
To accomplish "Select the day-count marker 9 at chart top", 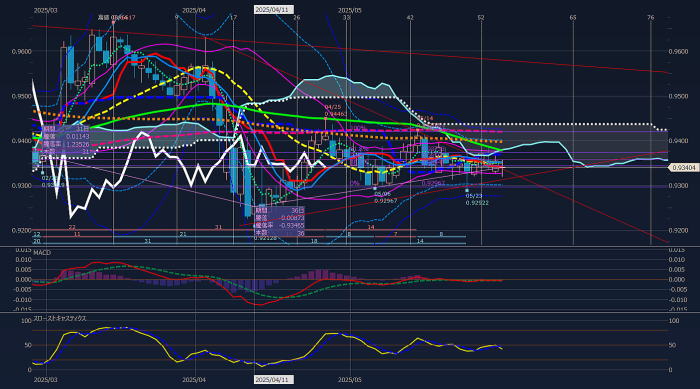I will click(177, 17).
